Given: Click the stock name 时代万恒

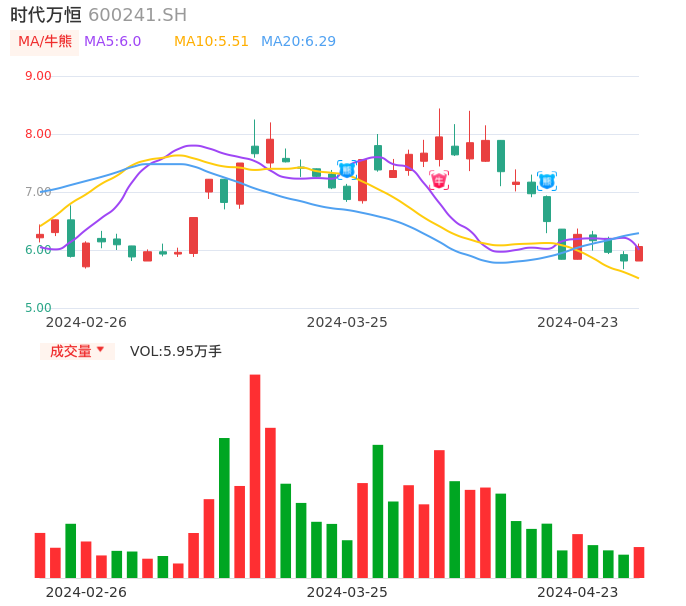Looking at the screenshot, I should pyautogui.click(x=46, y=14).
